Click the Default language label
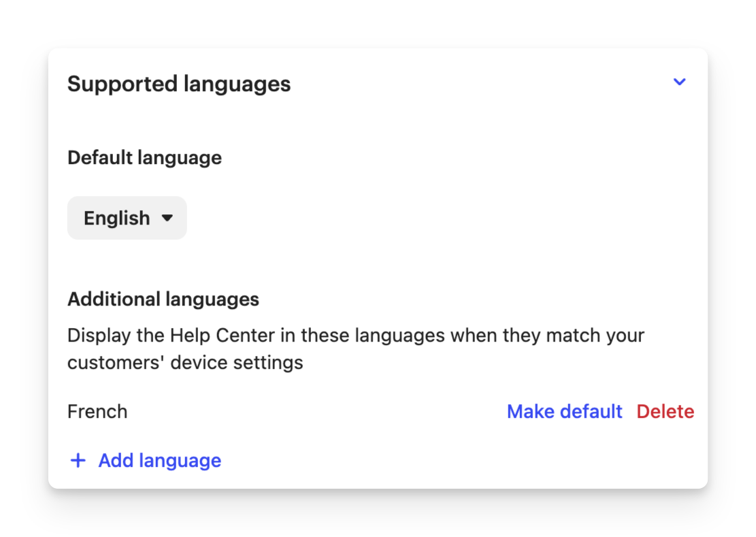 click(x=144, y=158)
